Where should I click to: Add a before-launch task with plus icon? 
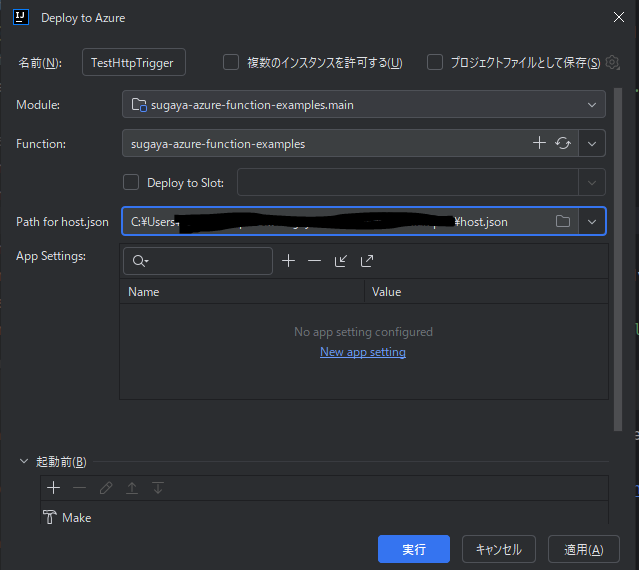click(x=53, y=488)
